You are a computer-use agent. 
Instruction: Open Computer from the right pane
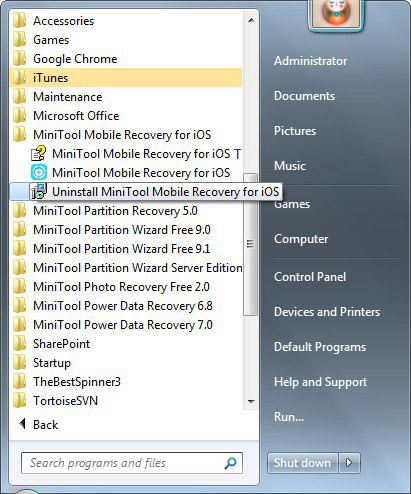tap(301, 239)
